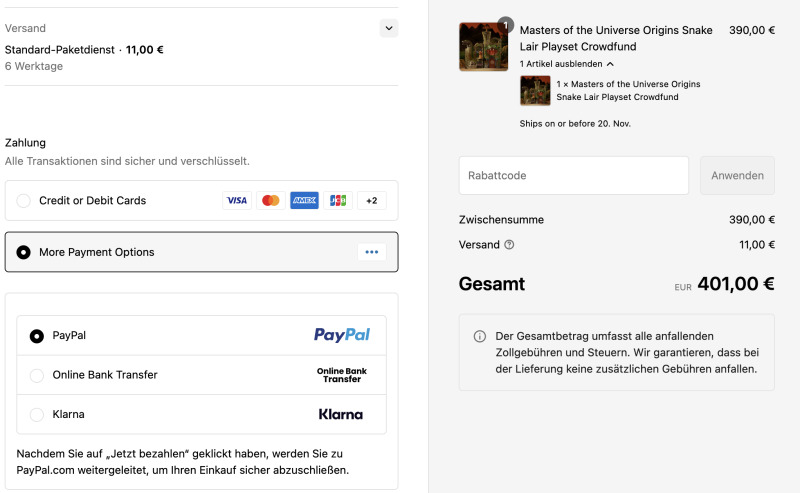Choose the PayPal radio option
The image size is (800, 493).
(x=37, y=336)
